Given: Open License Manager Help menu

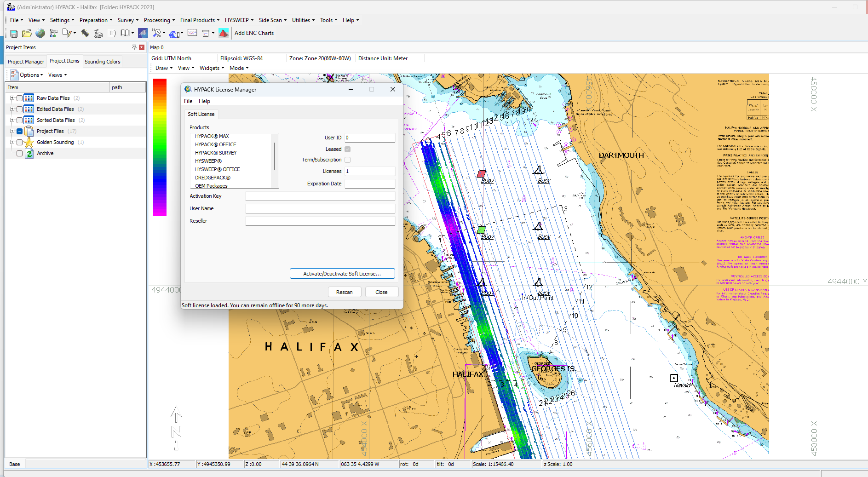Looking at the screenshot, I should [204, 101].
